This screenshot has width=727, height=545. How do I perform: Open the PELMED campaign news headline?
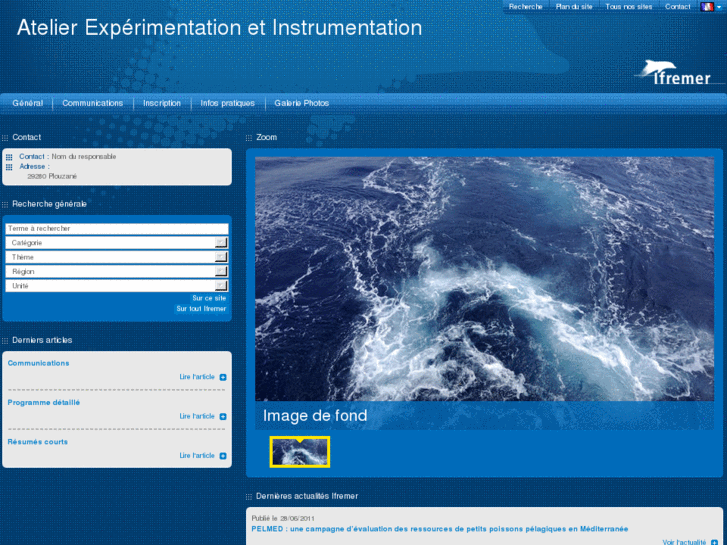(440, 529)
